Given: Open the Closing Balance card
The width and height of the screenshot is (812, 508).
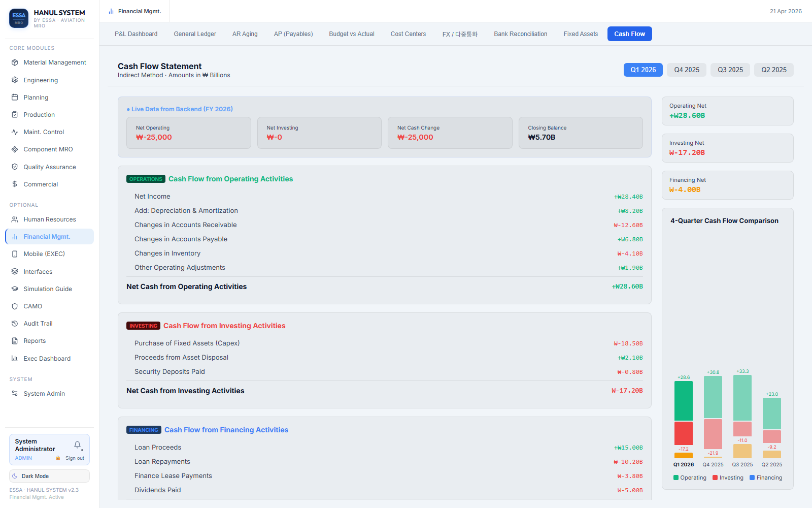Looking at the screenshot, I should [x=581, y=133].
